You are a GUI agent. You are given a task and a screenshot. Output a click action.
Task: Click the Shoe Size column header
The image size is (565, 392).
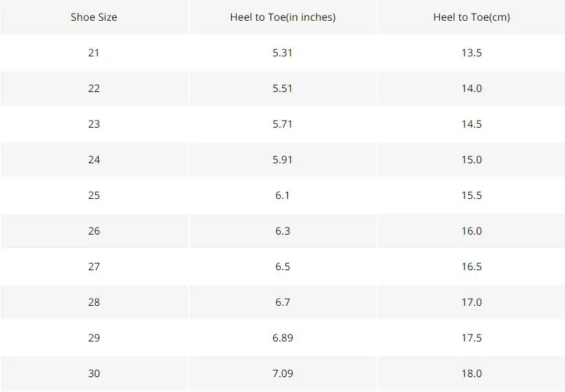click(93, 17)
